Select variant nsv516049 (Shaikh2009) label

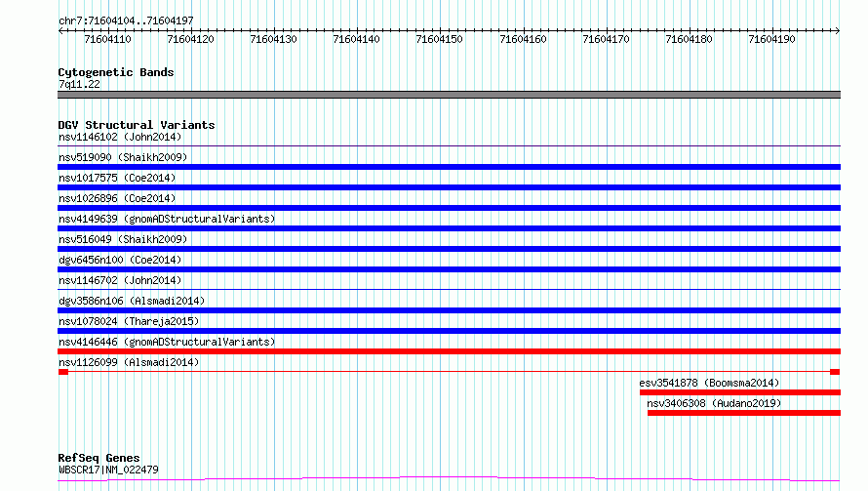pyautogui.click(x=123, y=239)
